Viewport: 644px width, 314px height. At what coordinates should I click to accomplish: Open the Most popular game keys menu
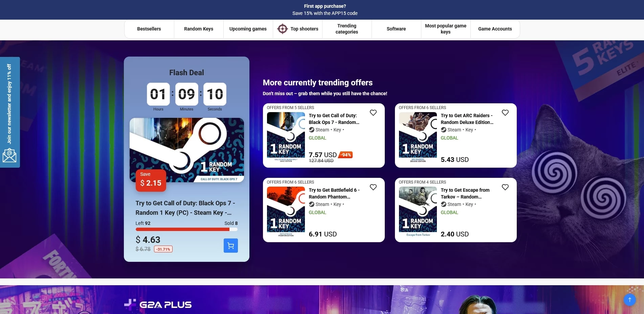(445, 29)
